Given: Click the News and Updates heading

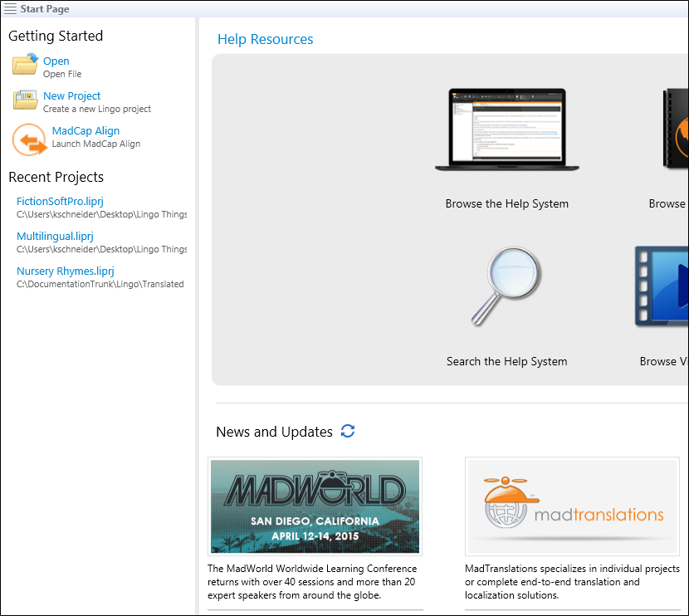Looking at the screenshot, I should click(274, 432).
